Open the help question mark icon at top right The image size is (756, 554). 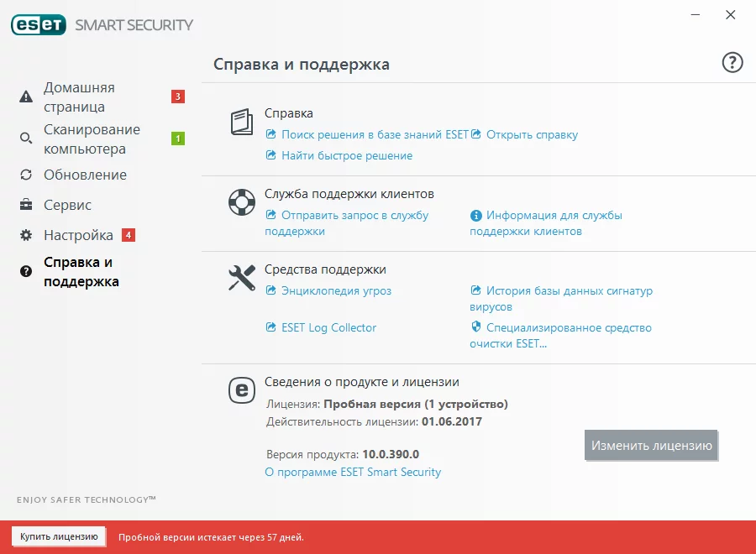[732, 63]
